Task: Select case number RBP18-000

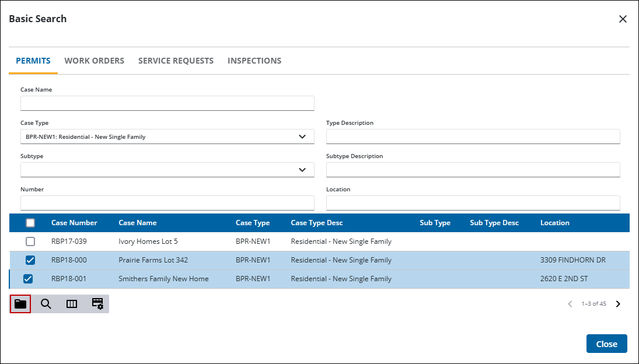Action: coord(69,260)
